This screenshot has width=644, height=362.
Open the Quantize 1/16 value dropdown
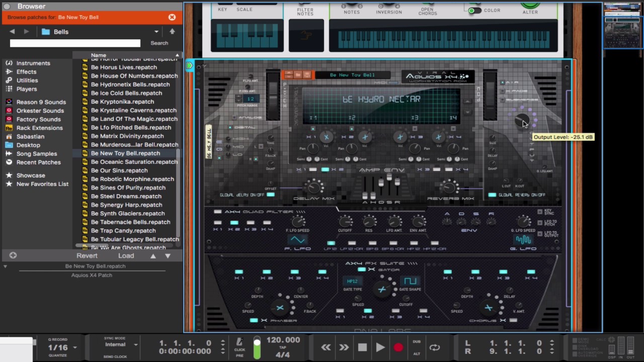tap(75, 347)
